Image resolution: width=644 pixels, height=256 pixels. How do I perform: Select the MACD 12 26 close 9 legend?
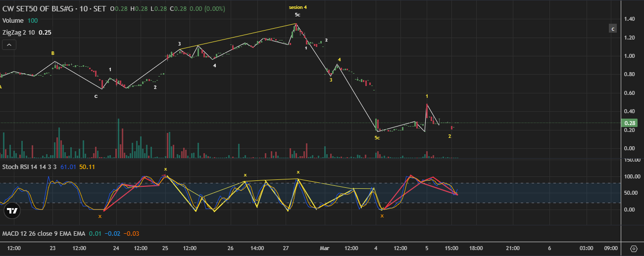44,233
